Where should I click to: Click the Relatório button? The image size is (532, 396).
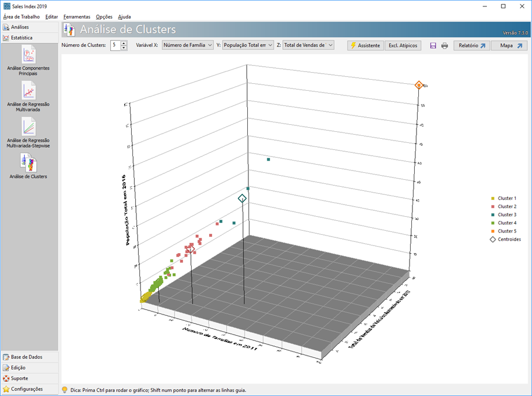tap(472, 46)
